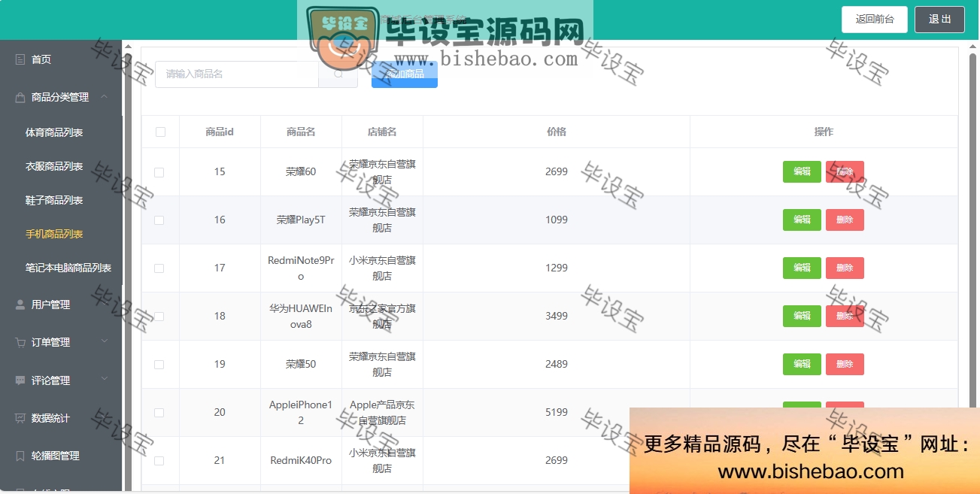The image size is (980, 494).
Task: Open the 首页 home icon in sidebar
Action: (x=20, y=59)
